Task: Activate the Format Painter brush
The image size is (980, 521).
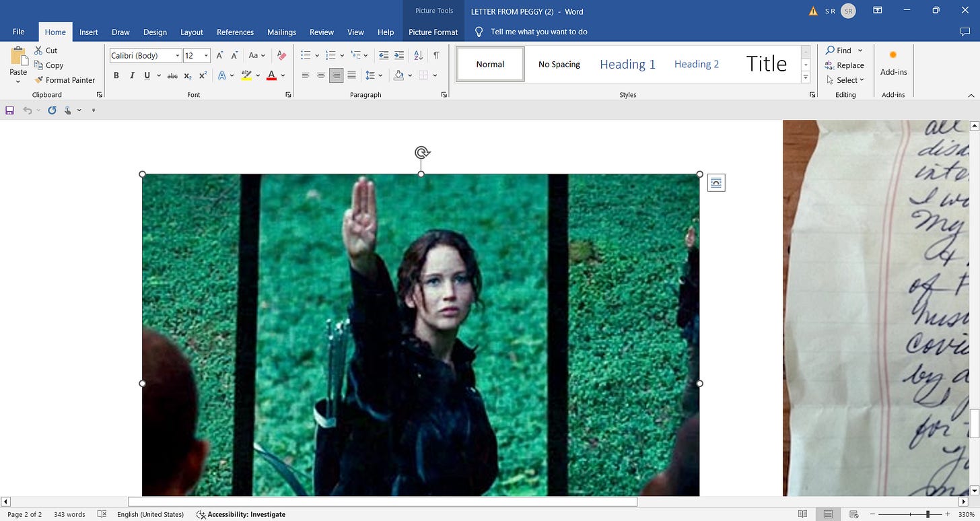Action: click(x=65, y=80)
